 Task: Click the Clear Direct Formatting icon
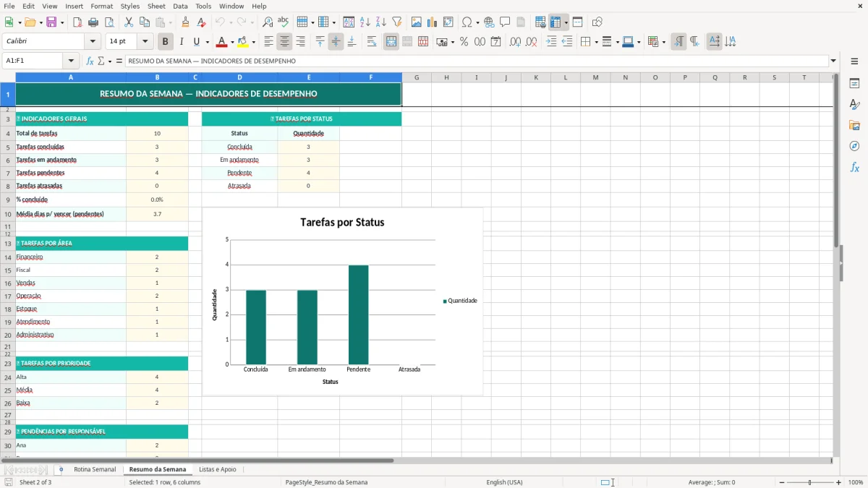pos(201,22)
